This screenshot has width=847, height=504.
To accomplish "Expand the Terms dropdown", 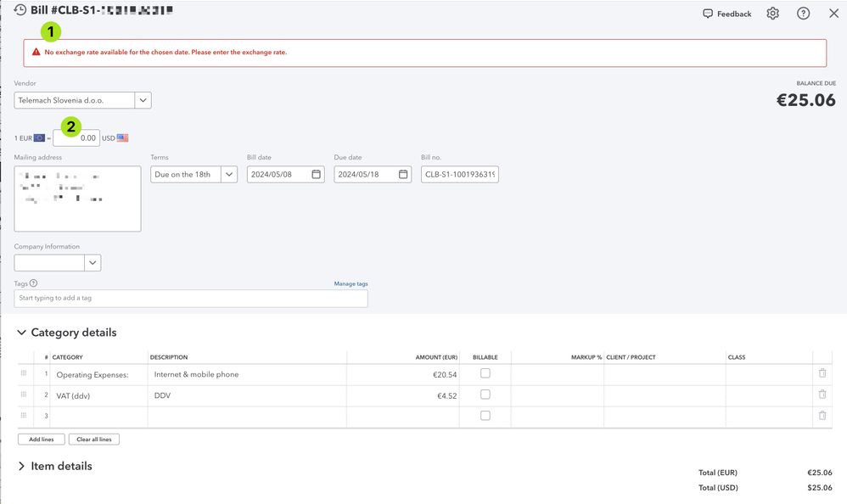I will pyautogui.click(x=228, y=174).
